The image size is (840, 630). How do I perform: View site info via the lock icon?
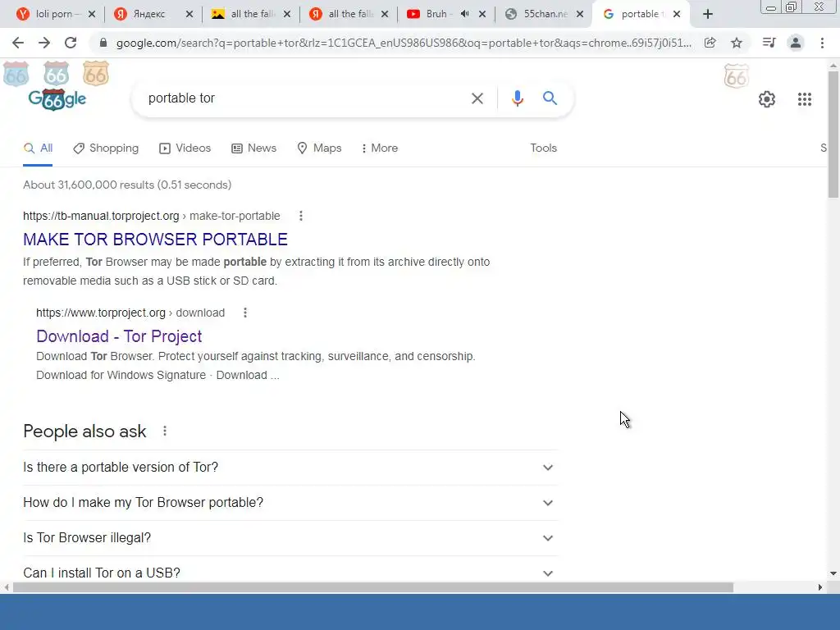pyautogui.click(x=103, y=43)
